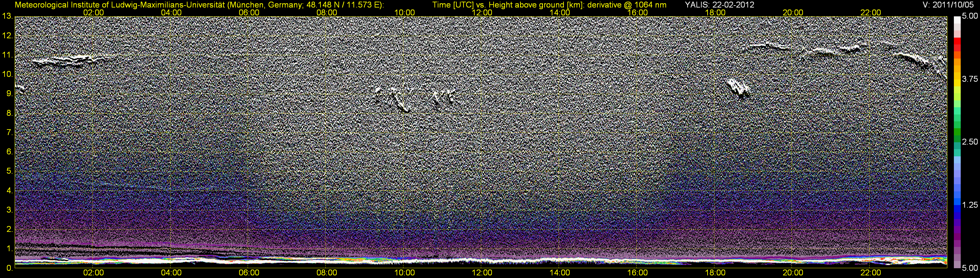Image resolution: width=980 pixels, height=278 pixels.
Task: Select the 8 km height axis label
Action: point(9,113)
